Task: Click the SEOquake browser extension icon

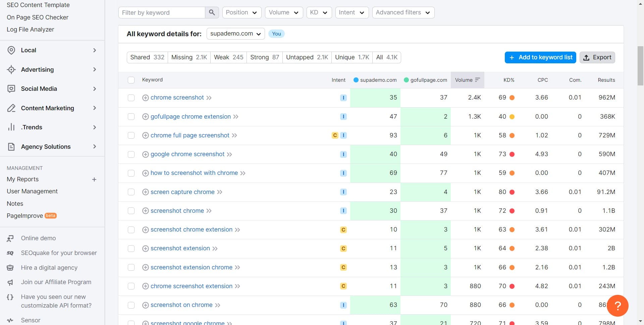Action: pyautogui.click(x=10, y=253)
